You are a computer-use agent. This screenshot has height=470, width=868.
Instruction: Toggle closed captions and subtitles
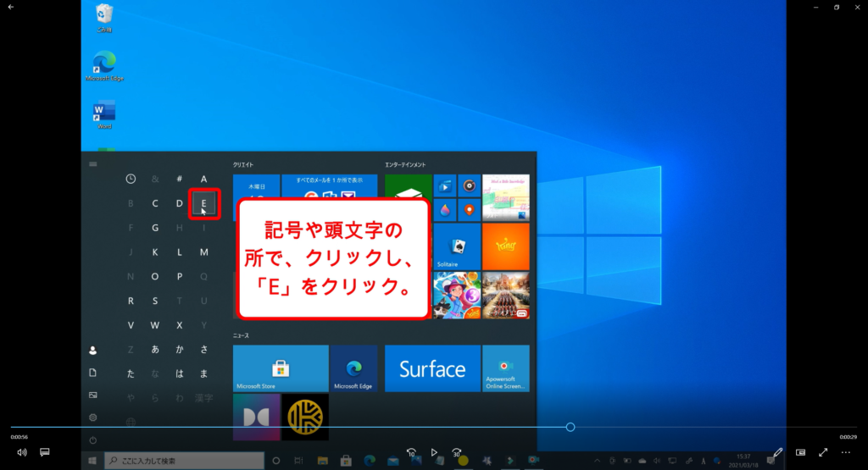click(45, 452)
